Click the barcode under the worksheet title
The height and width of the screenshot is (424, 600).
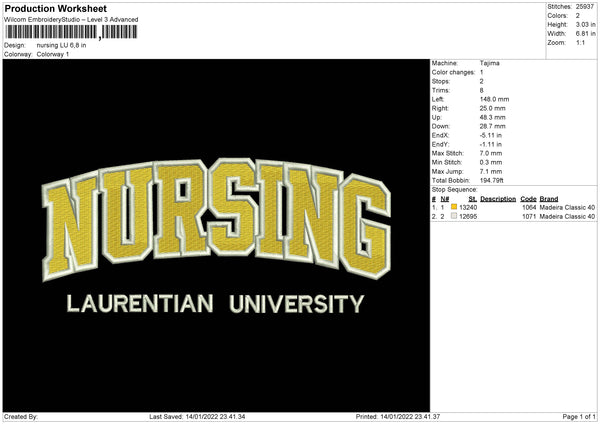(x=71, y=32)
